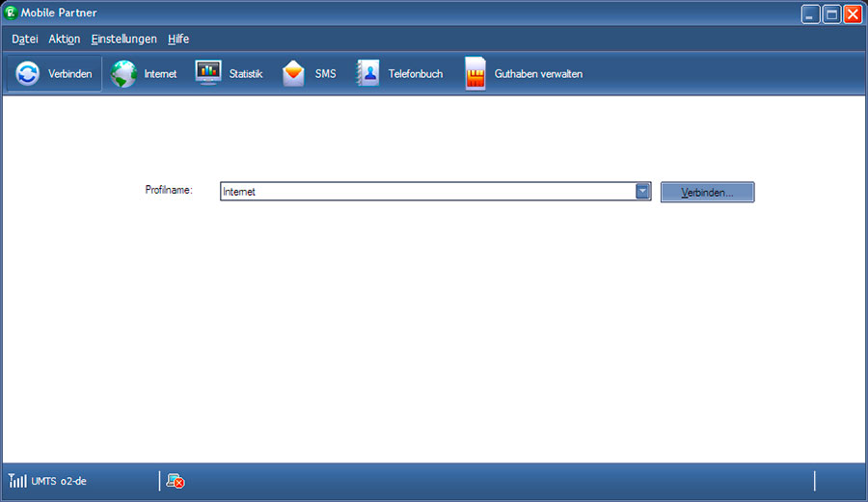Close the Mobile Partner window
Viewport: 868px width, 502px height.
click(x=853, y=14)
